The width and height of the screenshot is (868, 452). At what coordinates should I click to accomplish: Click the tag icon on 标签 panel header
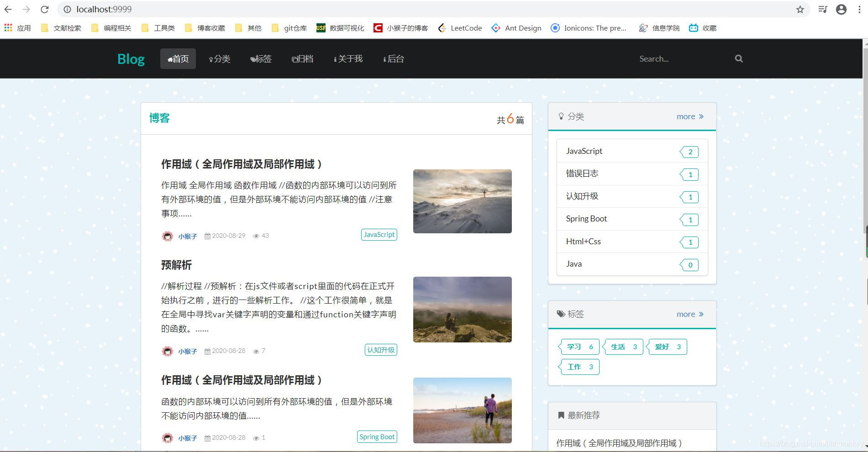(x=561, y=314)
